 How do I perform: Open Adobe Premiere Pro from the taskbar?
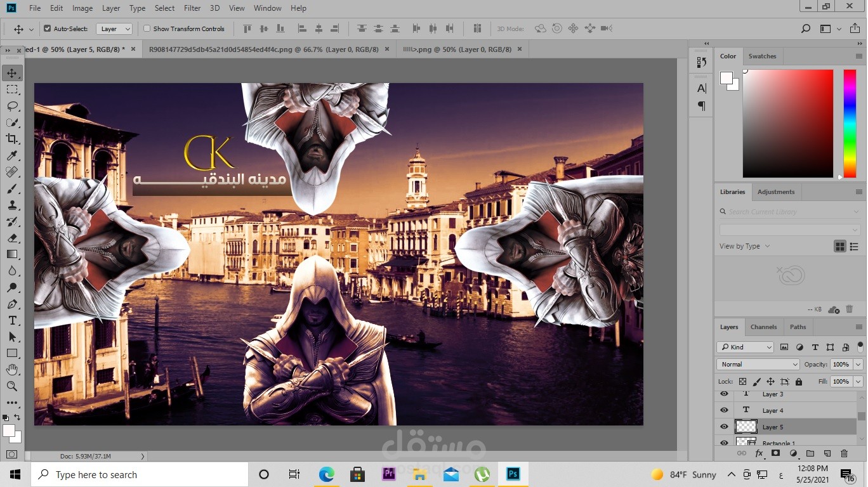388,474
